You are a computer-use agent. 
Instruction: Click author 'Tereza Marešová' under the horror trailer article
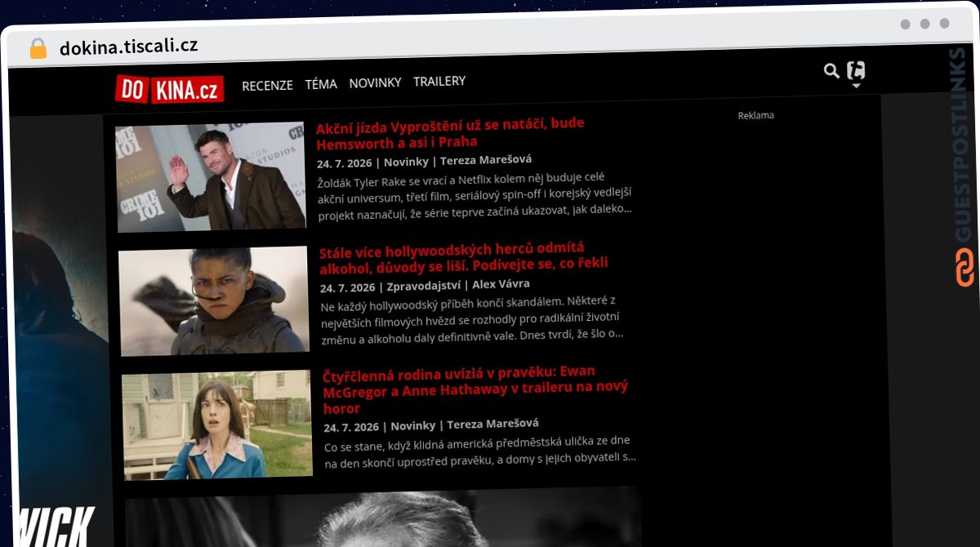tap(492, 424)
